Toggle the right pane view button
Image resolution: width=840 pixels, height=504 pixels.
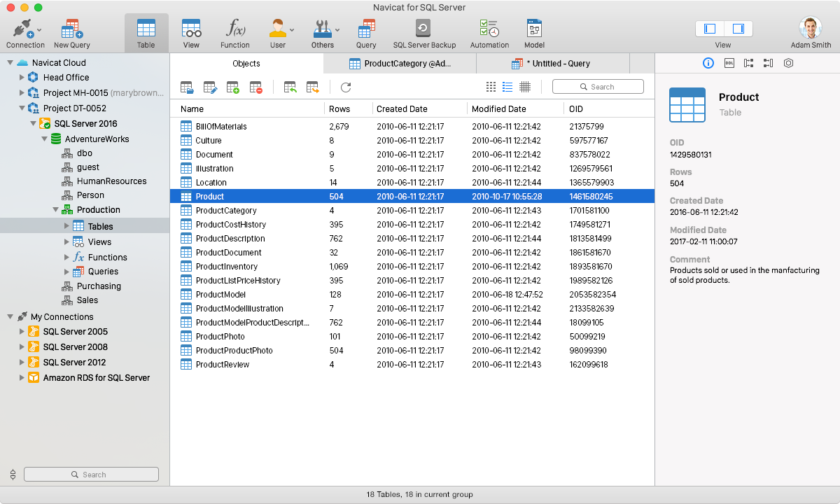[x=738, y=29]
